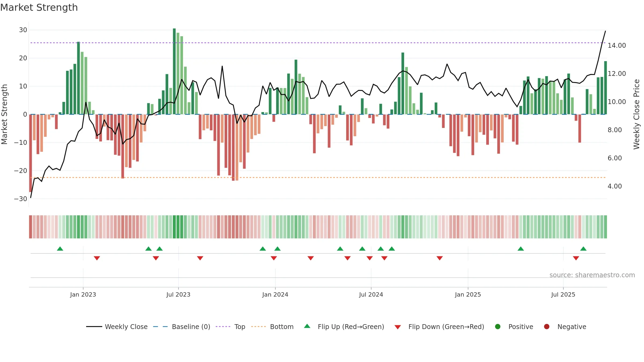Click the Weekly Close Price axis title

click(636, 114)
